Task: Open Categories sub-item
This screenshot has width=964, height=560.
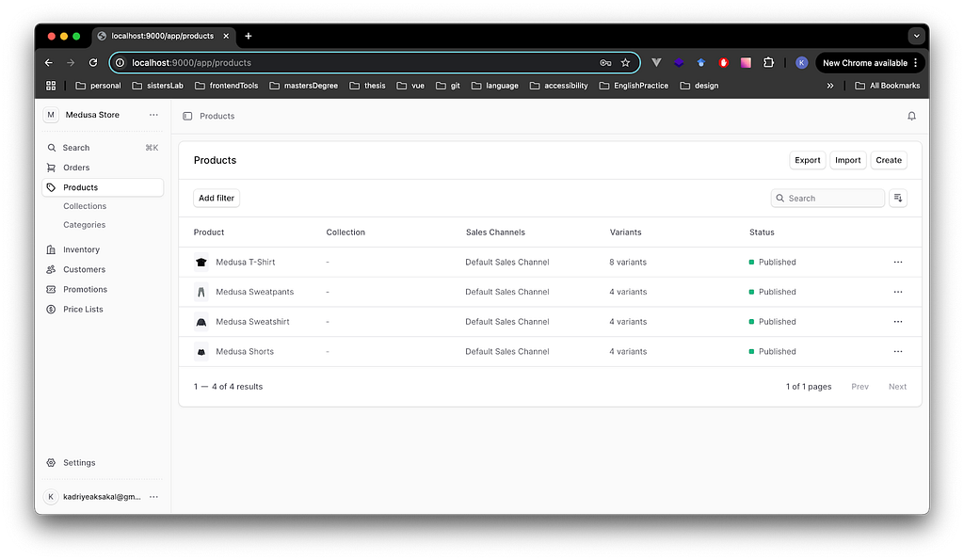Action: 84,225
